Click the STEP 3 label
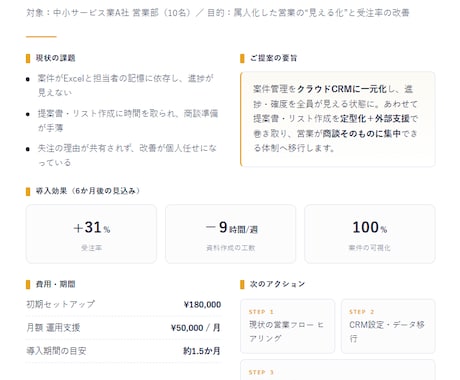460x380 pixels. click(x=261, y=372)
